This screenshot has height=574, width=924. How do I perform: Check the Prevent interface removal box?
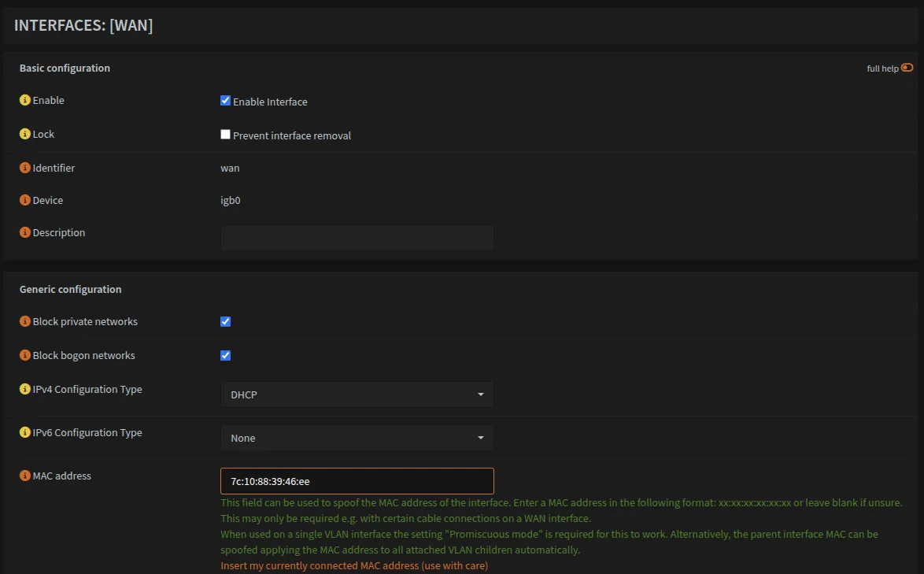point(225,135)
